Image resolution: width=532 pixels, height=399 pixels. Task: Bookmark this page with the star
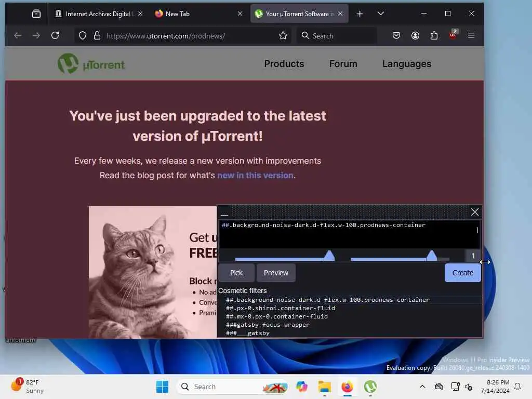[x=283, y=36]
